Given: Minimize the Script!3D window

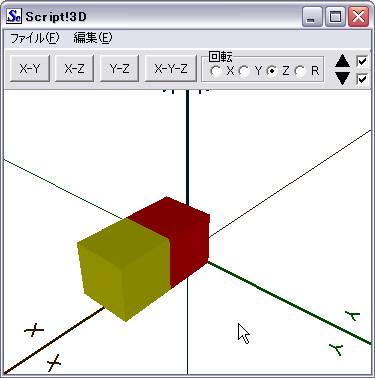Looking at the screenshot, I should [x=312, y=16].
